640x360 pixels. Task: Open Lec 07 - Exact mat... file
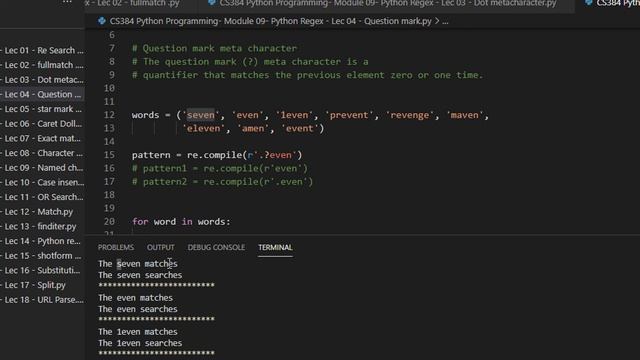(x=42, y=138)
